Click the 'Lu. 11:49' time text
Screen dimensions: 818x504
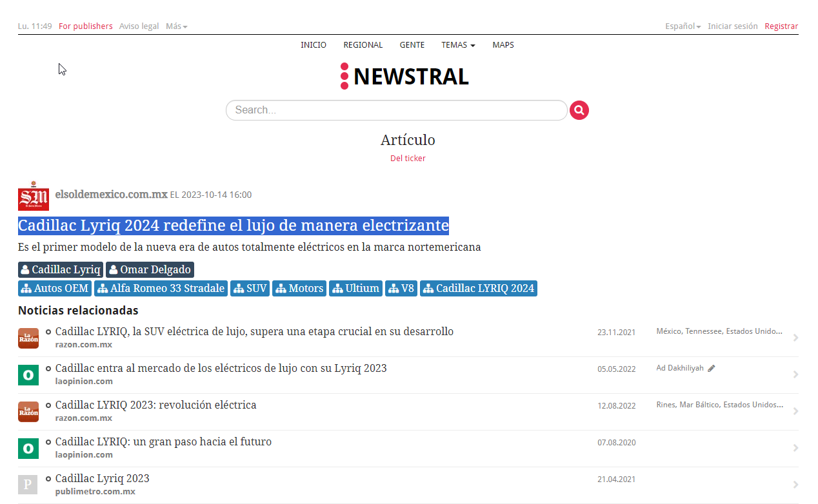click(35, 26)
